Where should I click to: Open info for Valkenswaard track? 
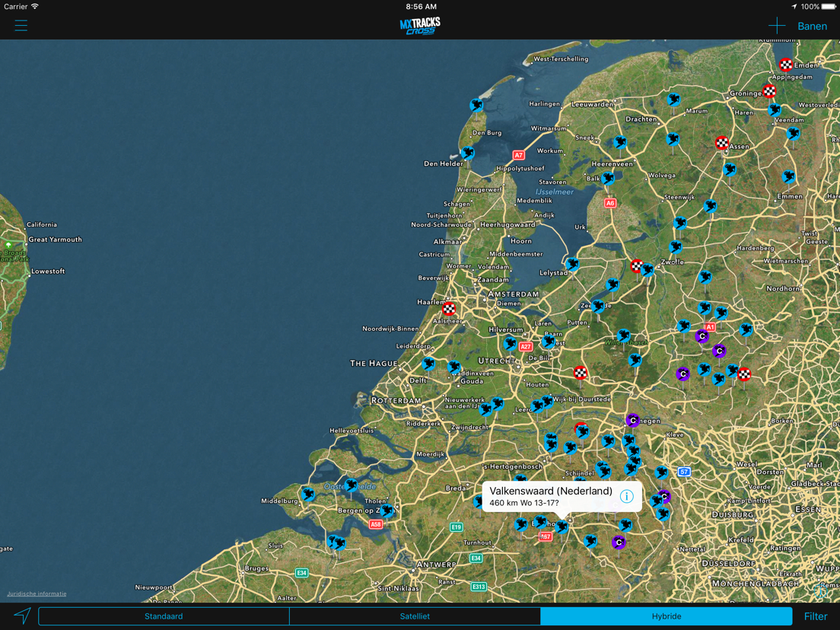pyautogui.click(x=626, y=496)
